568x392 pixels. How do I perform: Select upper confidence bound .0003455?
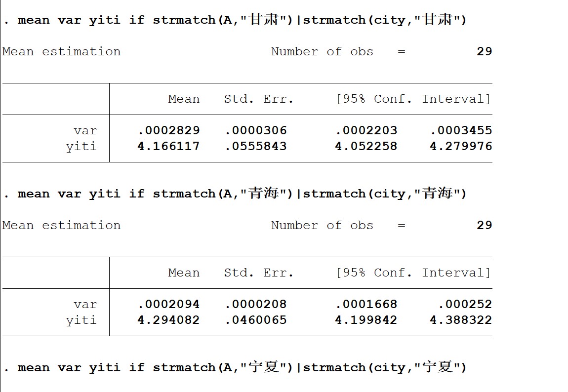coord(461,131)
